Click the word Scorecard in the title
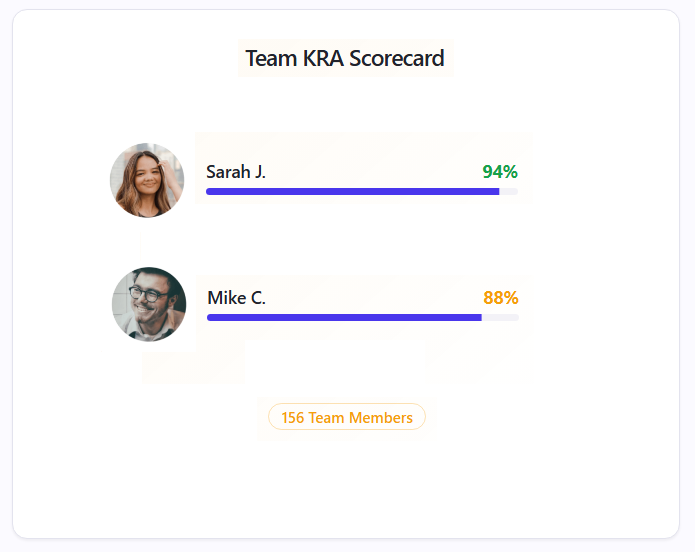This screenshot has width=695, height=552. tap(397, 58)
